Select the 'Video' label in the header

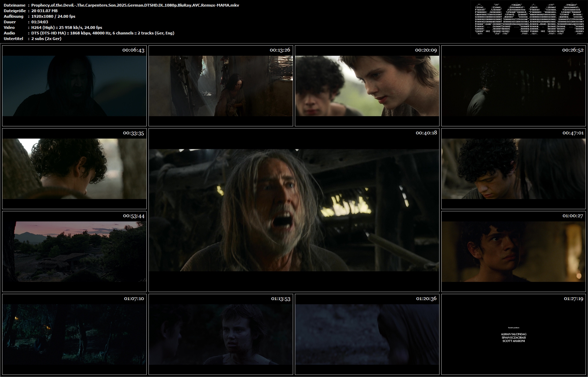9,28
